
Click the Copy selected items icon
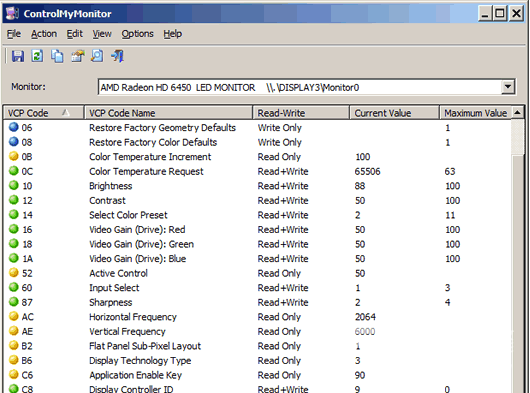[57, 56]
